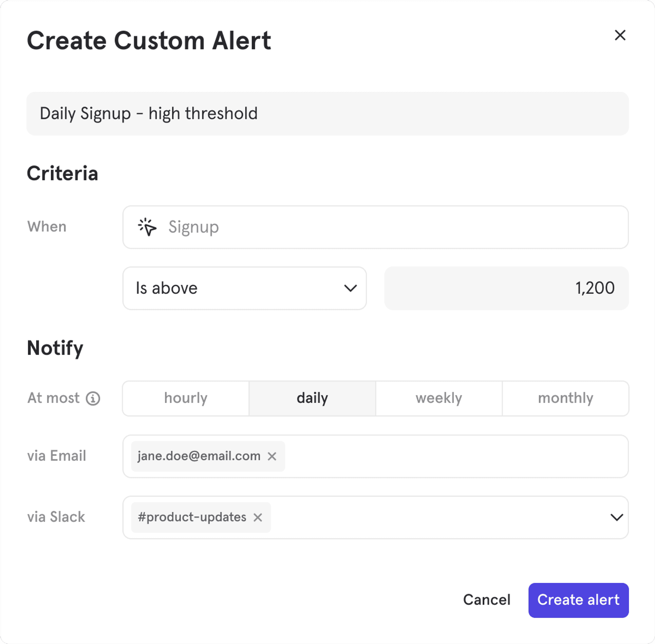Select the weekly notification frequency
Screen dimensions: 655x644
point(439,398)
